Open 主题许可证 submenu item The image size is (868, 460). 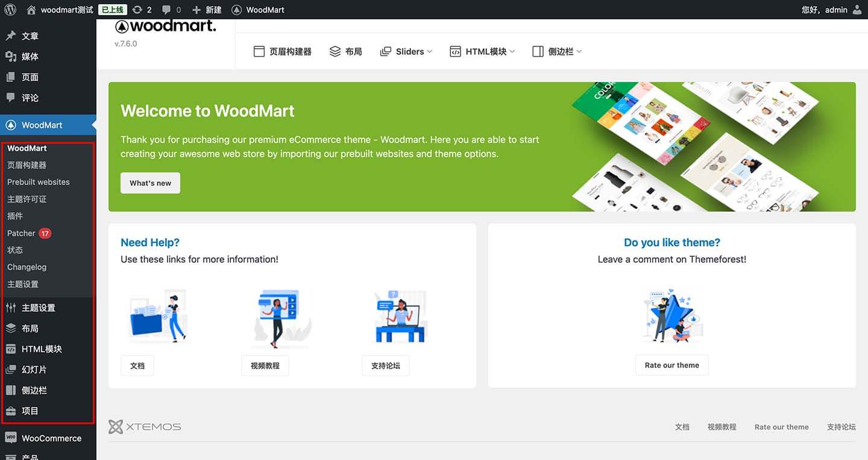tap(27, 199)
